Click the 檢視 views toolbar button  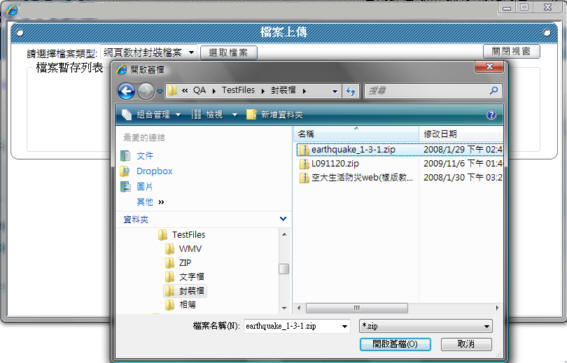(x=207, y=115)
